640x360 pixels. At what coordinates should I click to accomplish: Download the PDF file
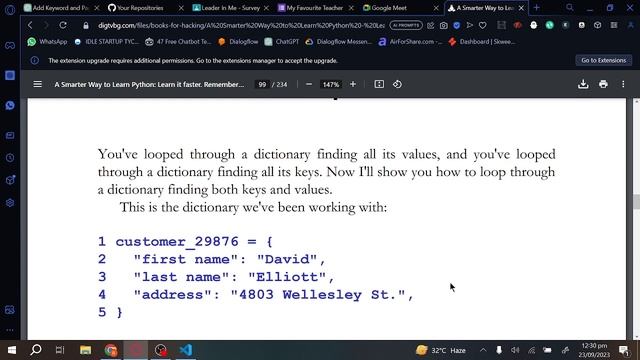click(x=583, y=84)
